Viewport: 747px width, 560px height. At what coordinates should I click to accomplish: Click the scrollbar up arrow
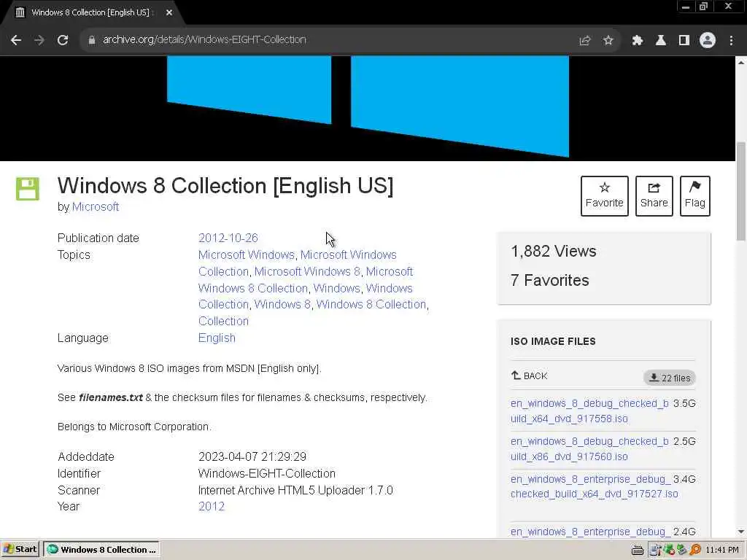pos(741,62)
